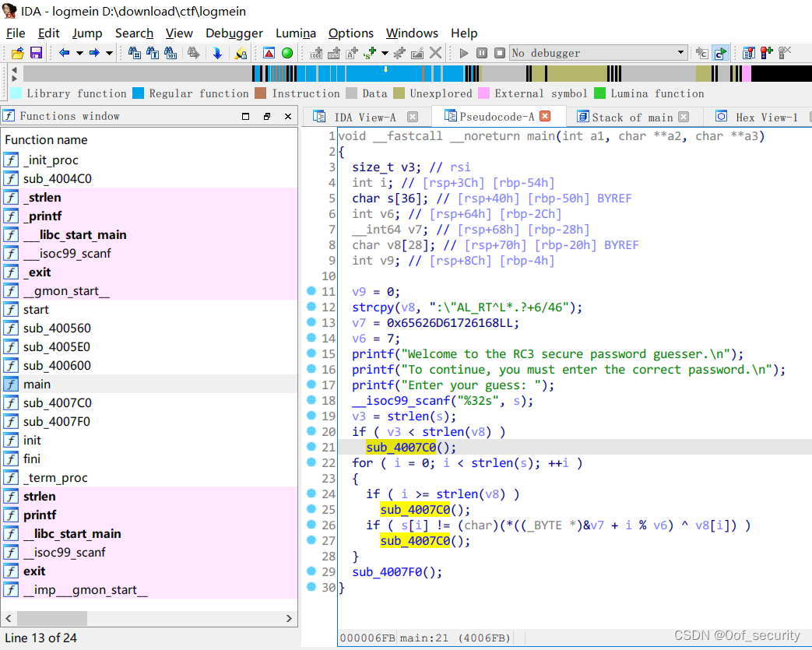Viewport: 812px width, 650px height.
Task: Select the main function in Functions window
Action: point(37,384)
